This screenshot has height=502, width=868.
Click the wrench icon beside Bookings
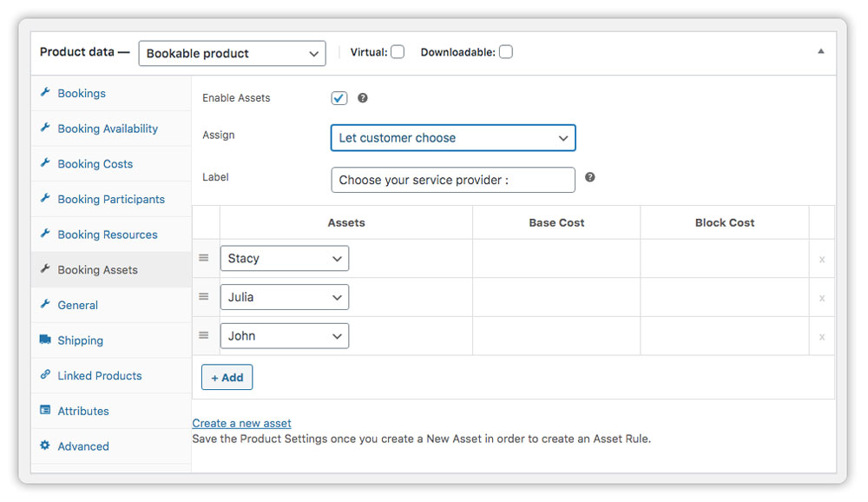point(45,92)
